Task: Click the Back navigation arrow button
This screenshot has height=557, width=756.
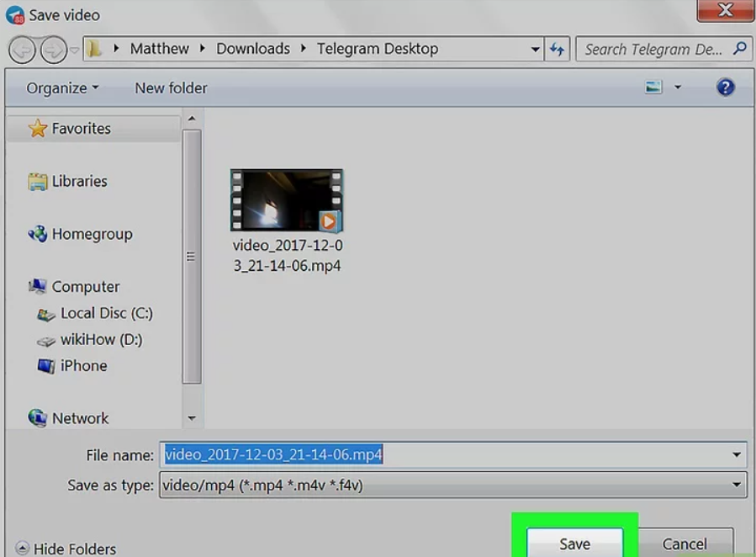Action: [22, 50]
